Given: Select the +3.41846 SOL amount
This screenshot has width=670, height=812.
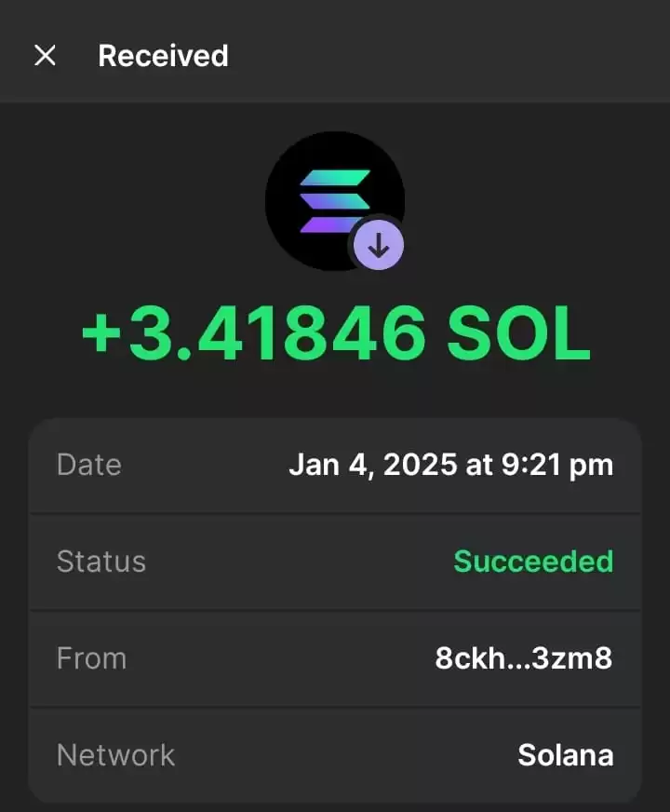Looking at the screenshot, I should [336, 333].
